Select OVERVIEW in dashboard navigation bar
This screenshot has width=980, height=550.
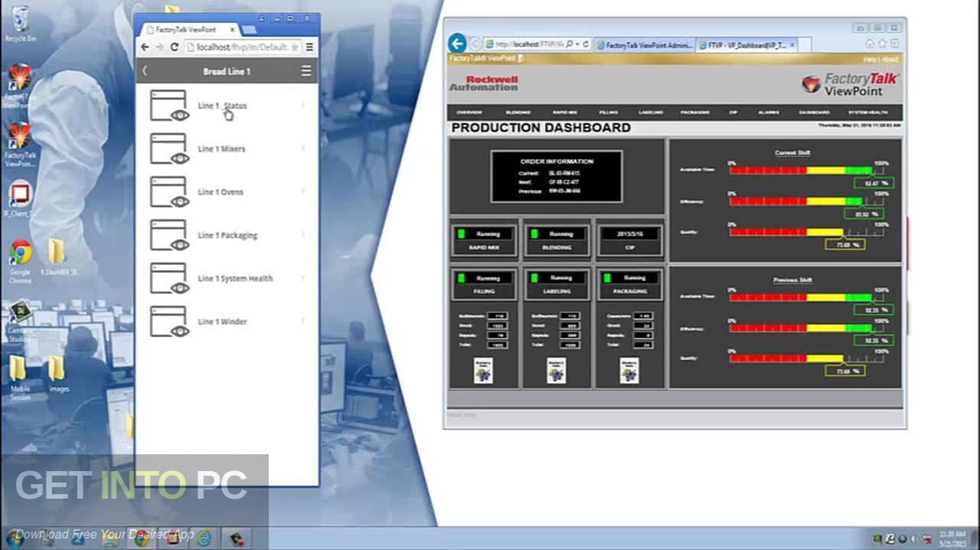pyautogui.click(x=469, y=113)
